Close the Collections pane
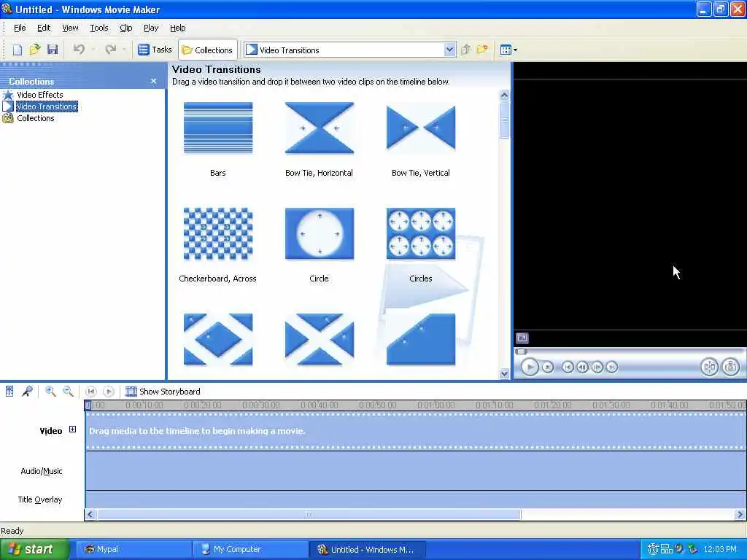747x560 pixels. (x=153, y=82)
